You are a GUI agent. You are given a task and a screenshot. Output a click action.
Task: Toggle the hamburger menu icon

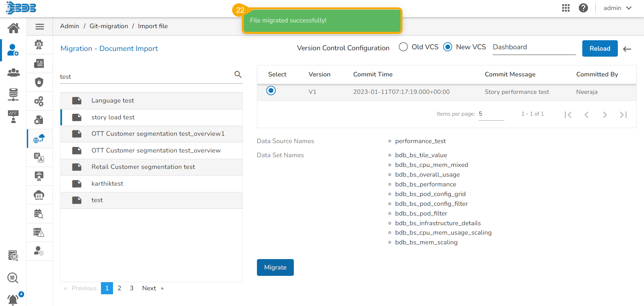click(40, 26)
